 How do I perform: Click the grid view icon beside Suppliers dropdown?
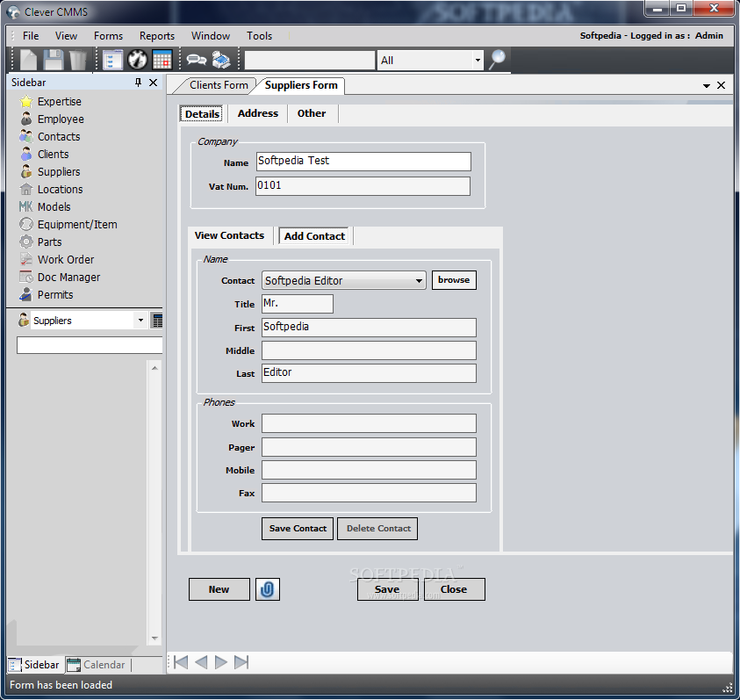click(156, 321)
